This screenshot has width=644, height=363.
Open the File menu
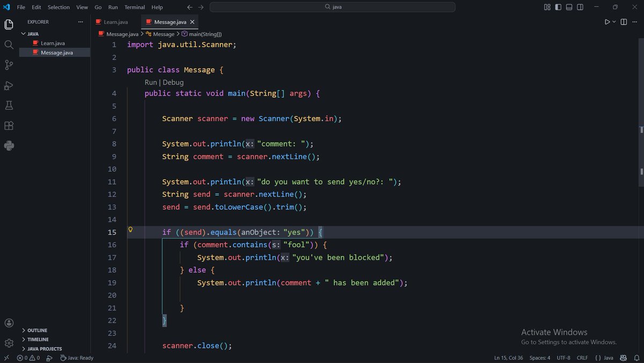coord(21,7)
